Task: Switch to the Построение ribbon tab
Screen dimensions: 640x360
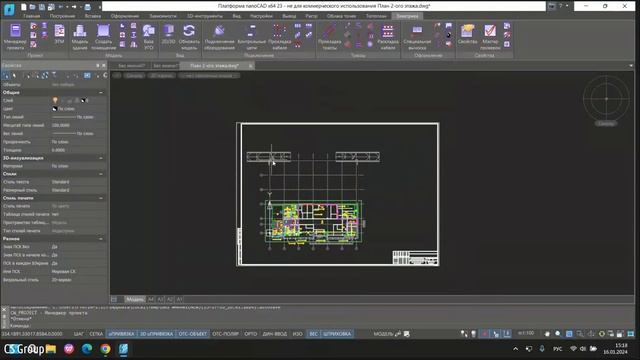Action: (62, 16)
